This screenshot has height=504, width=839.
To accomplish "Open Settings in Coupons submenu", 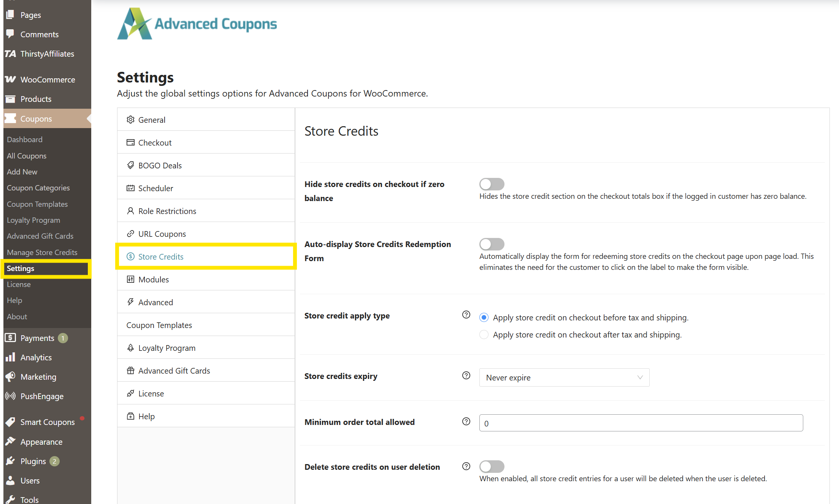I will 21,268.
